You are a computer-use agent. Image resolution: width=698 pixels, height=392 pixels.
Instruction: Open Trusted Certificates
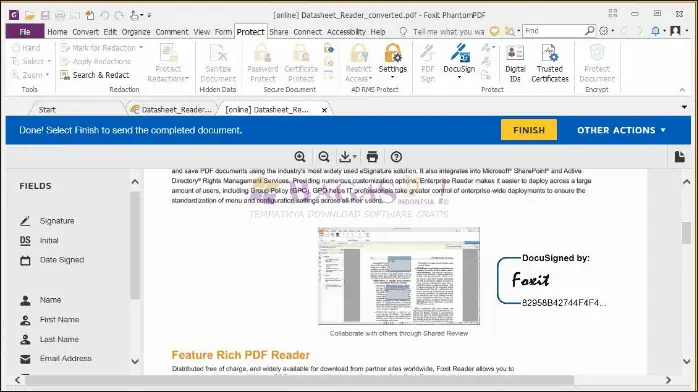[550, 64]
